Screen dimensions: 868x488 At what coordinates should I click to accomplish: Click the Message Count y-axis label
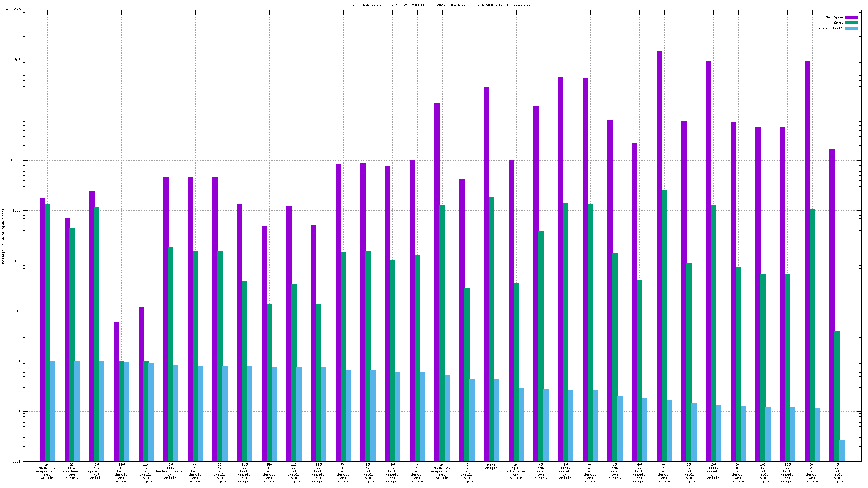[x=3, y=236]
